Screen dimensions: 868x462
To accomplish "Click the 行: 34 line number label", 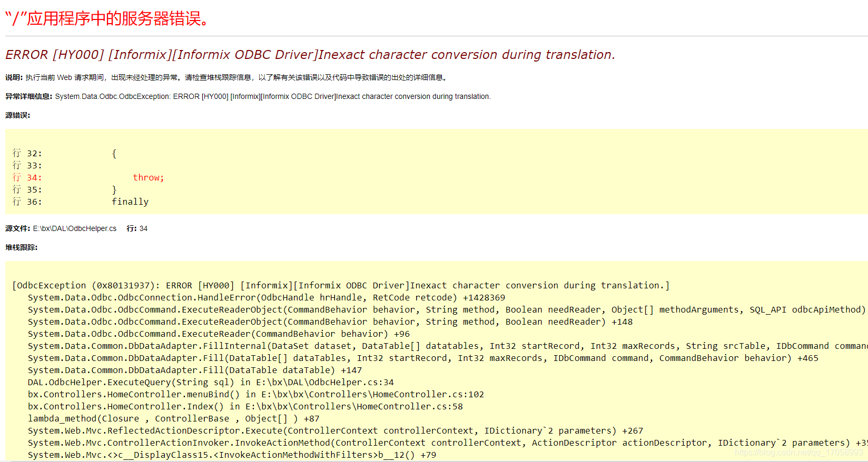I will coord(137,228).
